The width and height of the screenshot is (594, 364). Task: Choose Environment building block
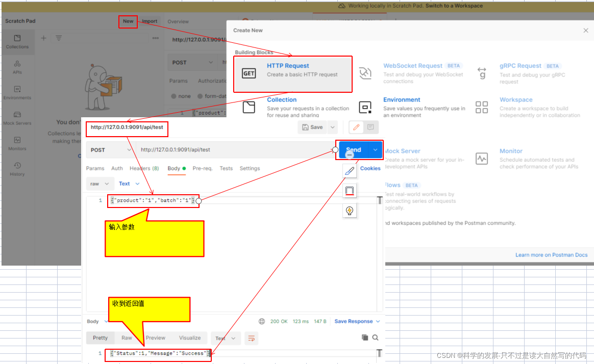[402, 99]
